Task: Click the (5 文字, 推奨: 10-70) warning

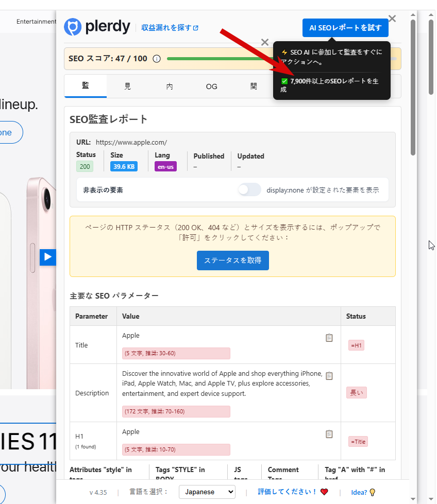Action: [x=176, y=449]
